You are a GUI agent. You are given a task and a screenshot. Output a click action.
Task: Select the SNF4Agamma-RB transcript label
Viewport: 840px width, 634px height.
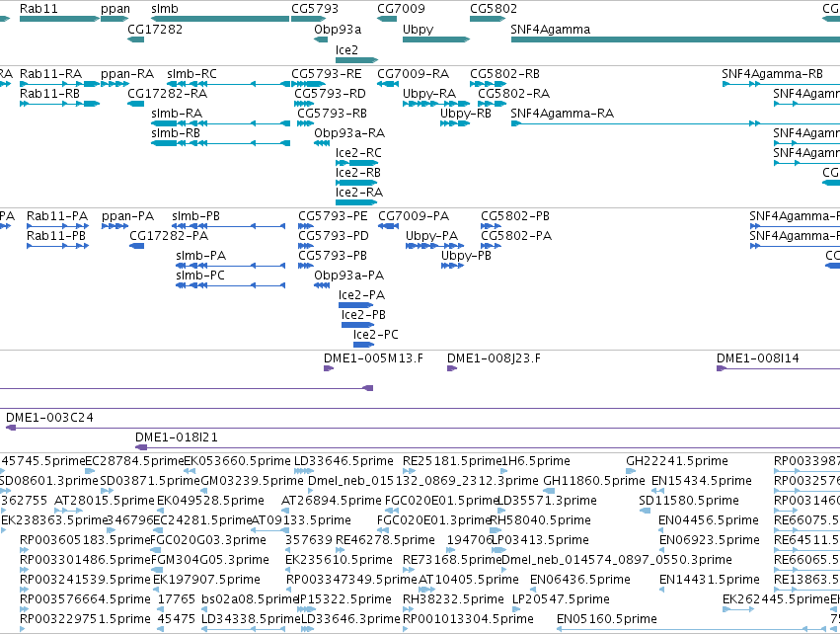[x=772, y=74]
